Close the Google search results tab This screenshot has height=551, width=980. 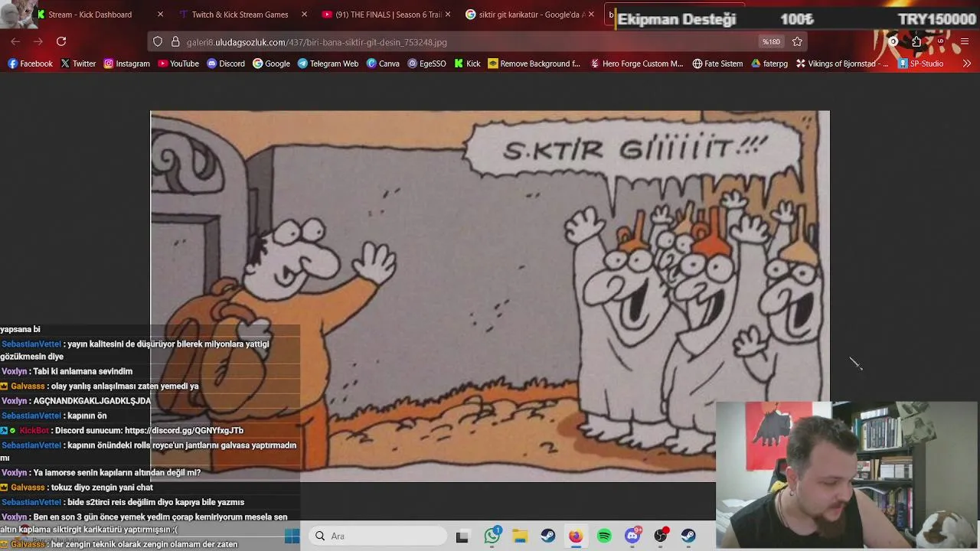pyautogui.click(x=591, y=15)
